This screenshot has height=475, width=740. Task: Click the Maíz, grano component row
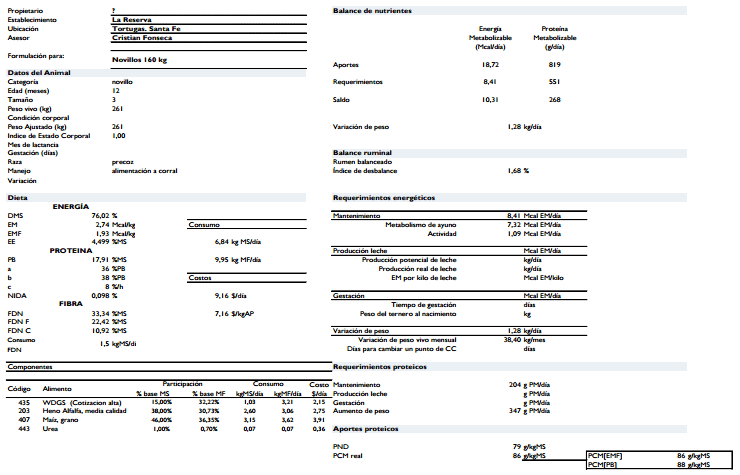pyautogui.click(x=168, y=420)
